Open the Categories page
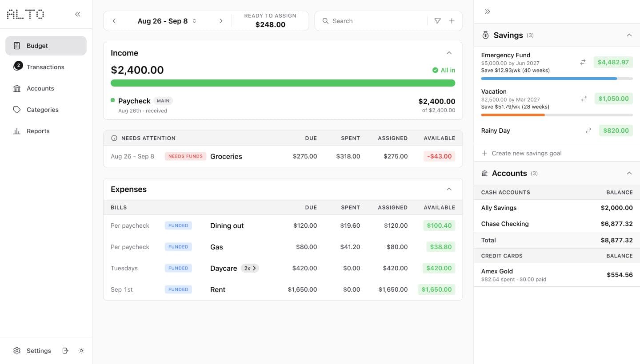640x364 pixels. coord(46,110)
